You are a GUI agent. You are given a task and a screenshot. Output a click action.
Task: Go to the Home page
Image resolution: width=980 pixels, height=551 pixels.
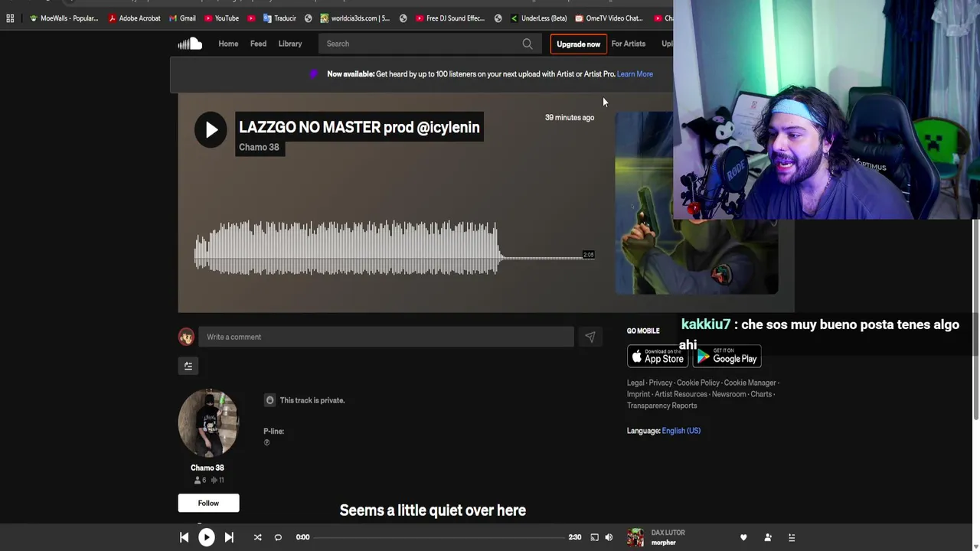click(228, 44)
